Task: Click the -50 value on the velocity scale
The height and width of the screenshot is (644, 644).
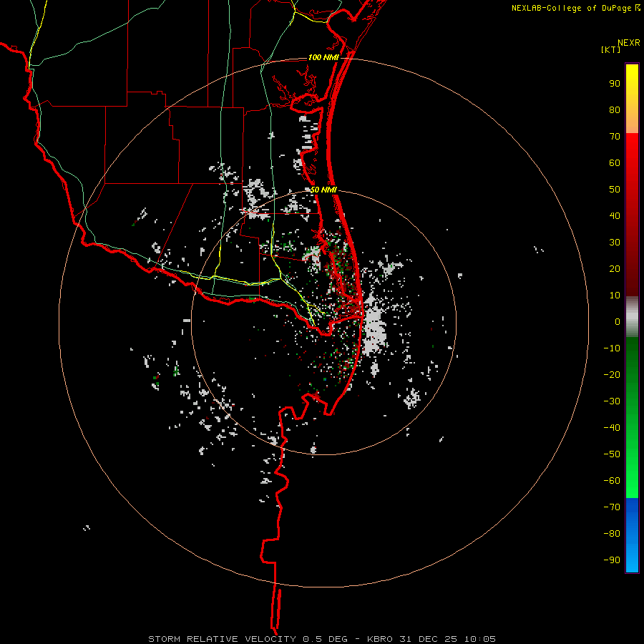Action: (612, 454)
